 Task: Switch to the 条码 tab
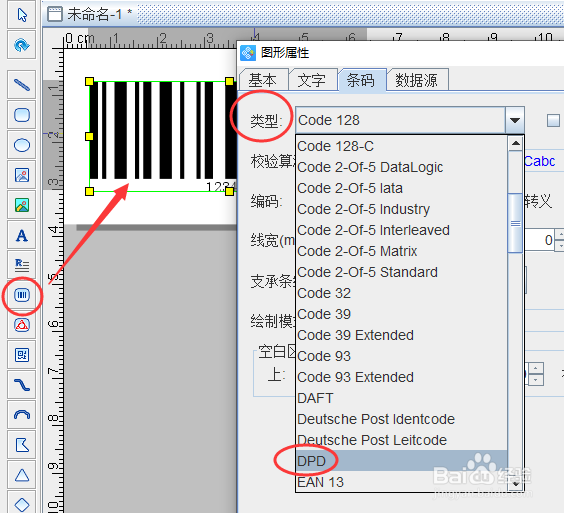[361, 80]
